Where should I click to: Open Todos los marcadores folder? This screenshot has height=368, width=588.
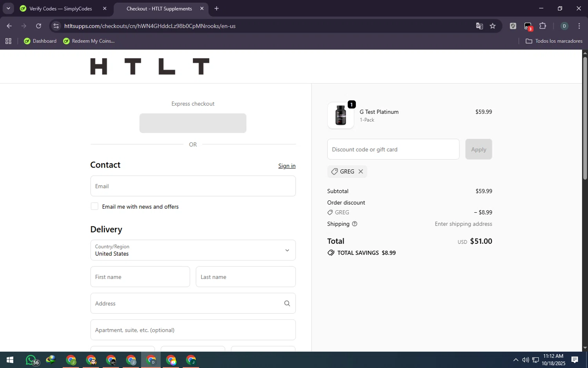[x=554, y=41]
